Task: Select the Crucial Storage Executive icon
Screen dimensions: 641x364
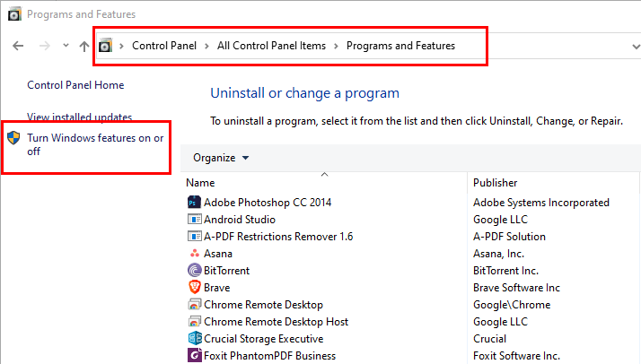Action: (194, 339)
